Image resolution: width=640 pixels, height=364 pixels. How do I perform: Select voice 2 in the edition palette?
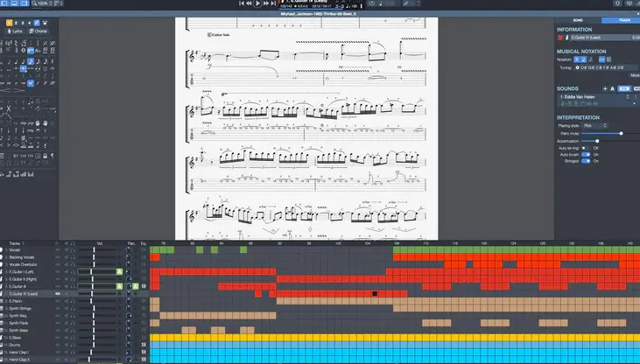[16, 23]
